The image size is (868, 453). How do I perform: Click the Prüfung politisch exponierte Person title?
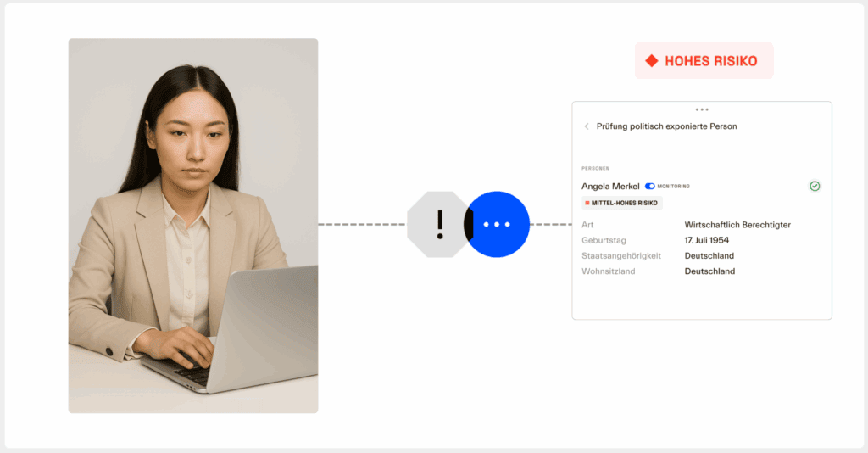point(666,126)
